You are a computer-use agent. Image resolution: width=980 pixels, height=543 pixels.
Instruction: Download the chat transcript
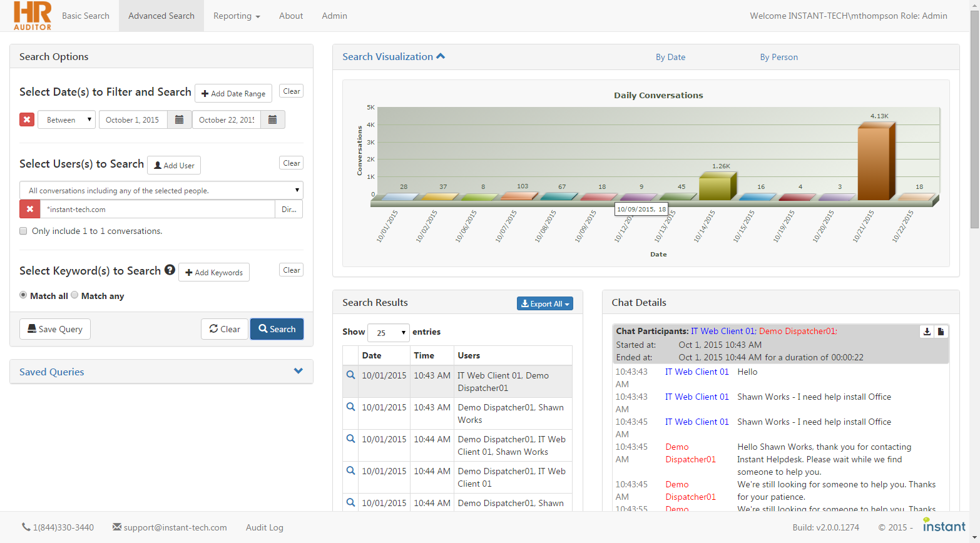tap(927, 332)
